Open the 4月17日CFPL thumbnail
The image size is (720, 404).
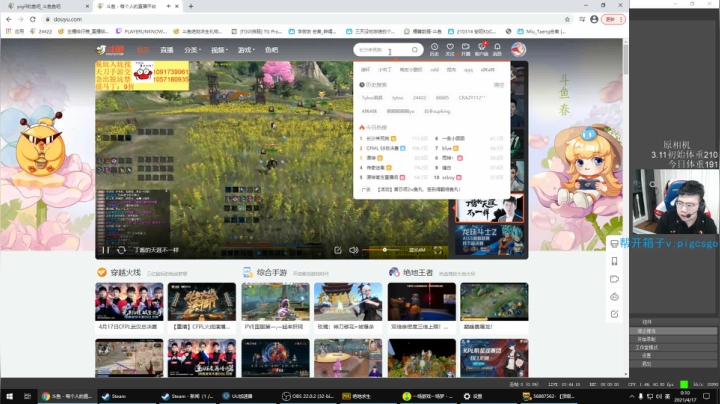click(129, 302)
